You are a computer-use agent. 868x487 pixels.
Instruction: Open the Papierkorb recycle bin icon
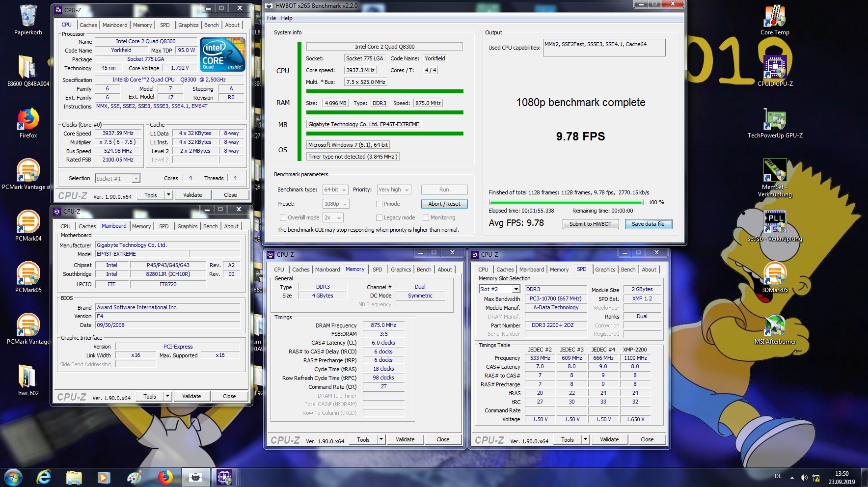pyautogui.click(x=28, y=16)
